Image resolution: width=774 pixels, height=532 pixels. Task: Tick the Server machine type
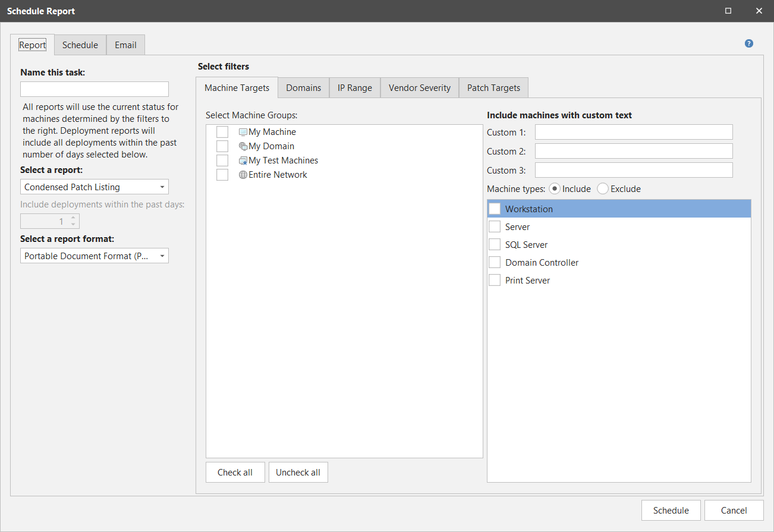tap(495, 226)
